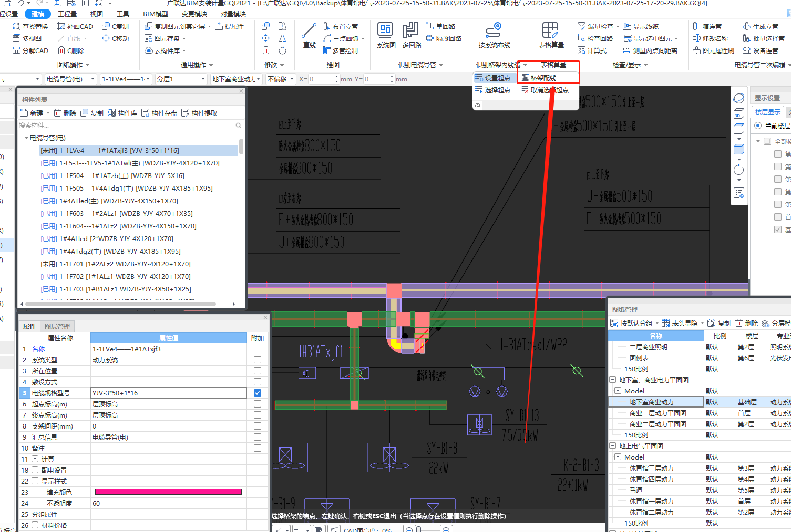Click the rotate icon in 修改 group
This screenshot has width=791, height=532.
[x=282, y=50]
